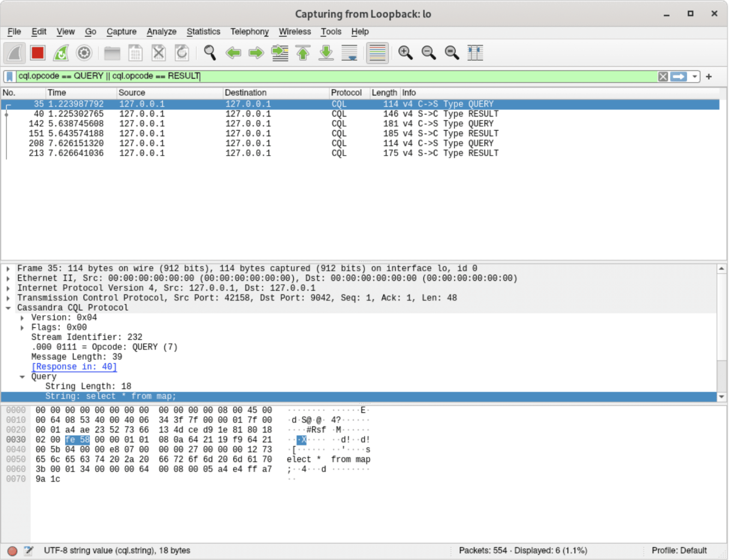Sort by the Protocol column header
Image resolution: width=729 pixels, height=560 pixels.
coord(349,93)
